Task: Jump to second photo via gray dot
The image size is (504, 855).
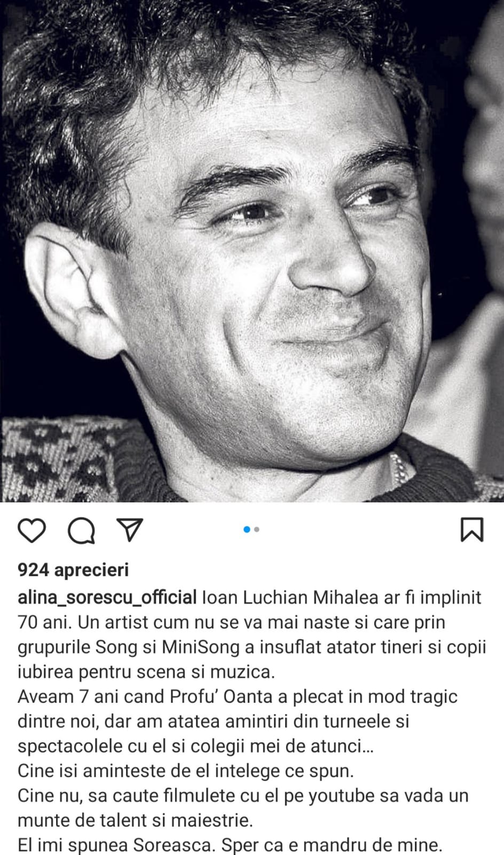Action: (x=257, y=530)
